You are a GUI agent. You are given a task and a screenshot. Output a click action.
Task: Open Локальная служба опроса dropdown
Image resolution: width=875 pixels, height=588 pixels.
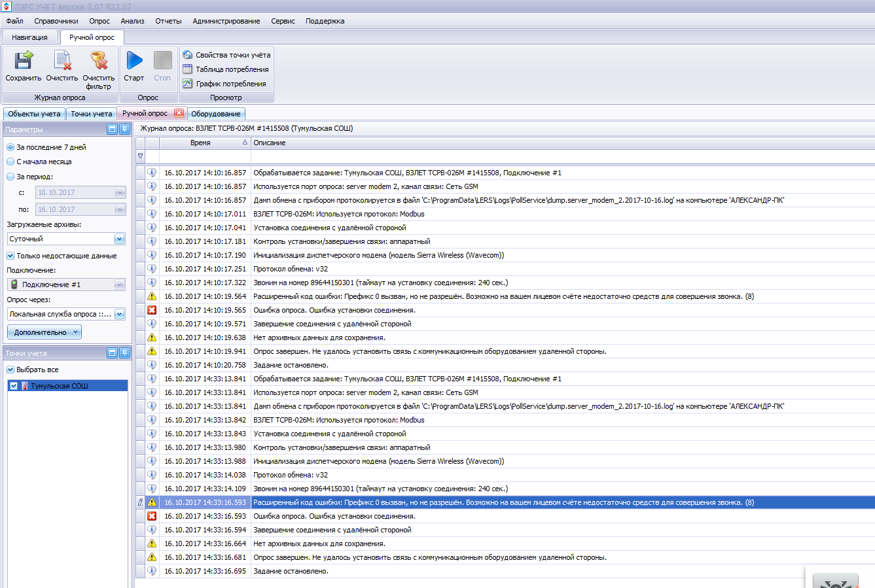click(119, 314)
